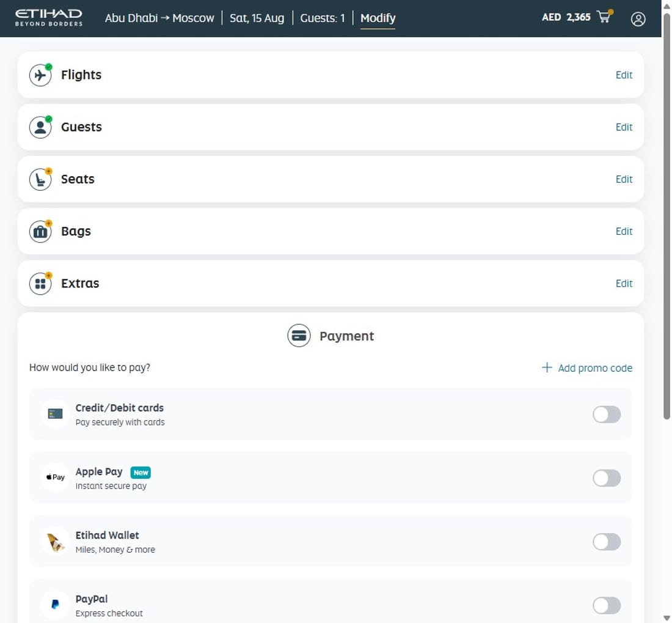Expand the Guests section header
Image resolution: width=672 pixels, height=623 pixels.
tap(331, 127)
